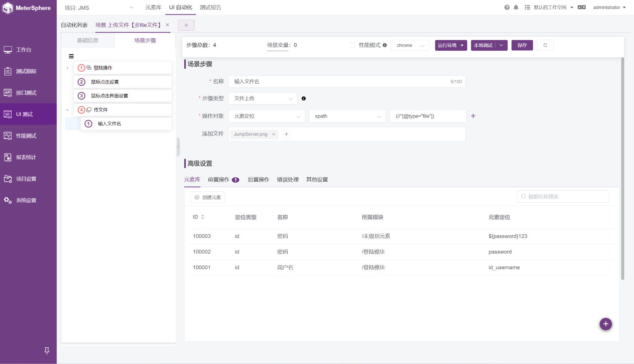Open the 步骤类型 文件上传 dropdown

click(x=263, y=98)
